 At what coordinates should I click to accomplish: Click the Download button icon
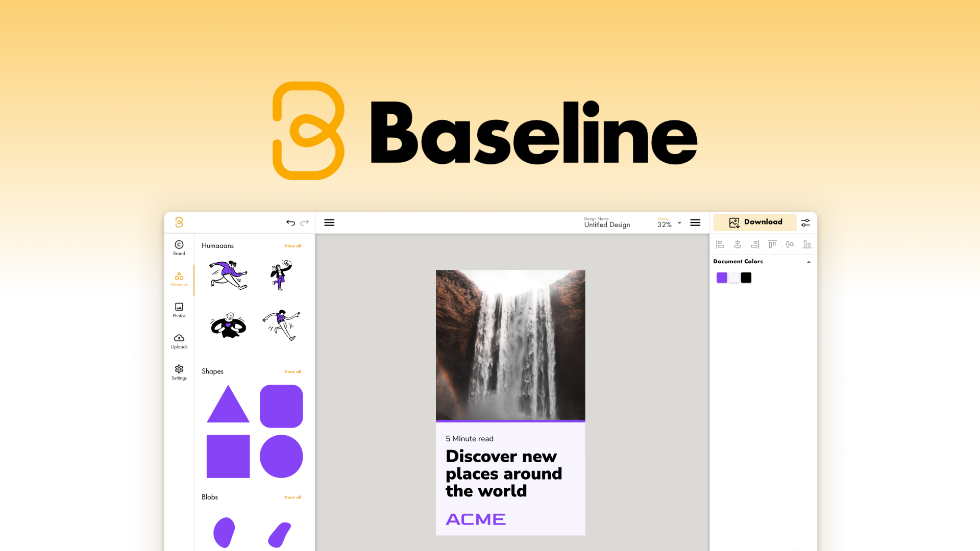pos(734,222)
